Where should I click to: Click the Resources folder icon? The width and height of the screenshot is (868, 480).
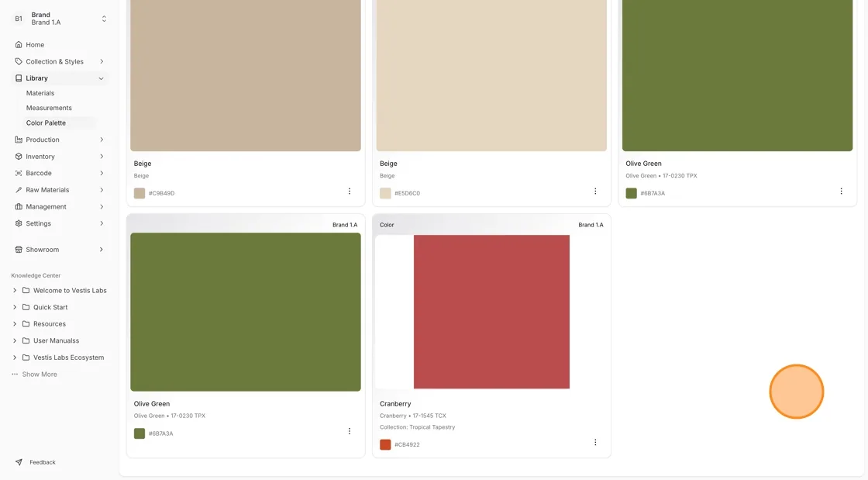tap(26, 324)
